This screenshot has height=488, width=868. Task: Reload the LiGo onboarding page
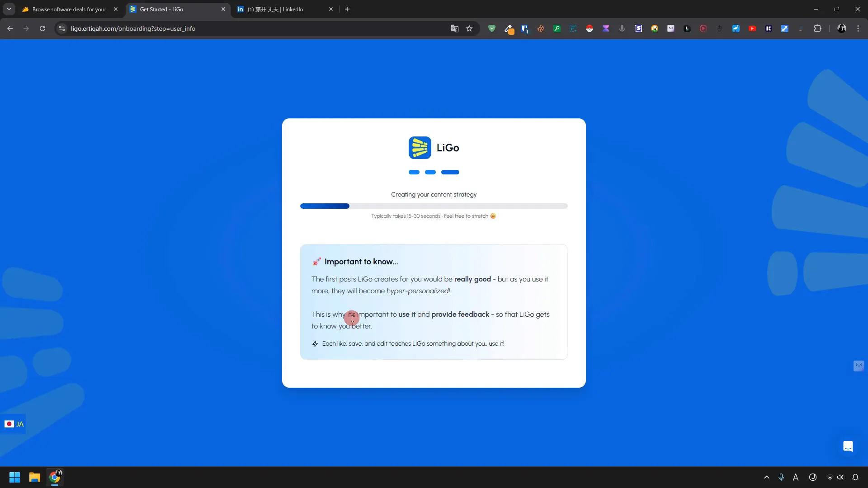point(42,28)
